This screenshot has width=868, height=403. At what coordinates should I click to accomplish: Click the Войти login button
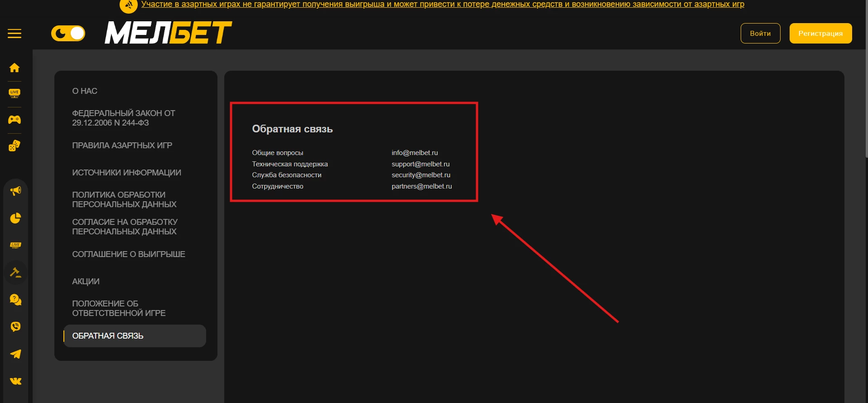pos(760,34)
